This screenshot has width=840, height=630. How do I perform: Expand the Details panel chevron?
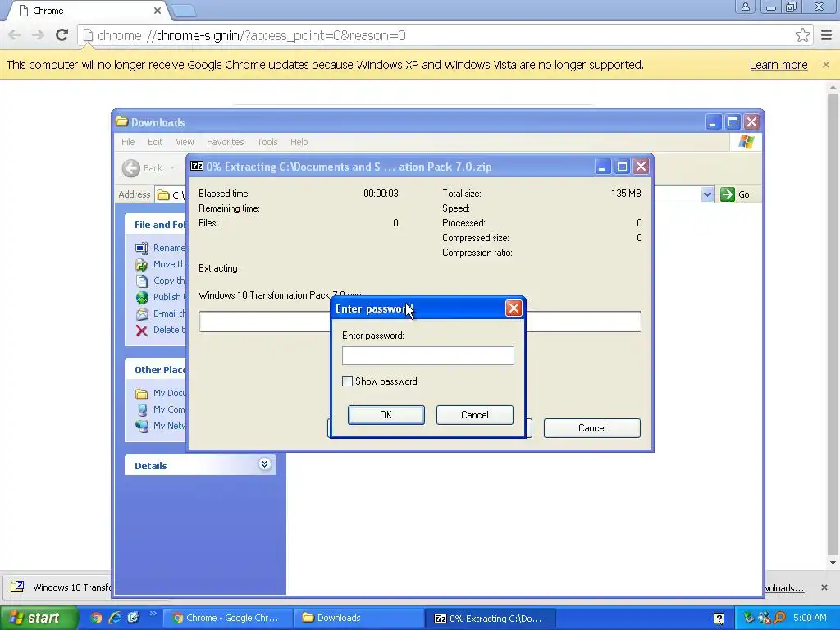[x=264, y=464]
